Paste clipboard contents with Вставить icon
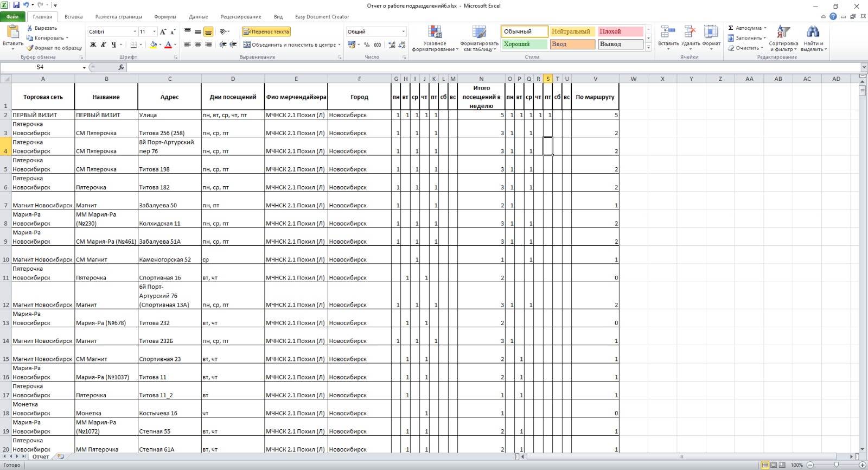The image size is (868, 470). tap(13, 33)
